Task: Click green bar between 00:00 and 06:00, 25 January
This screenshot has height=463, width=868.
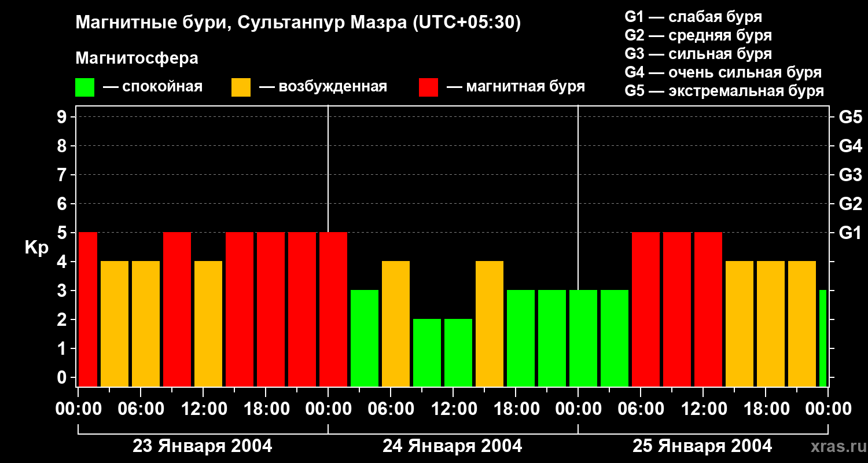Action: coord(615,338)
